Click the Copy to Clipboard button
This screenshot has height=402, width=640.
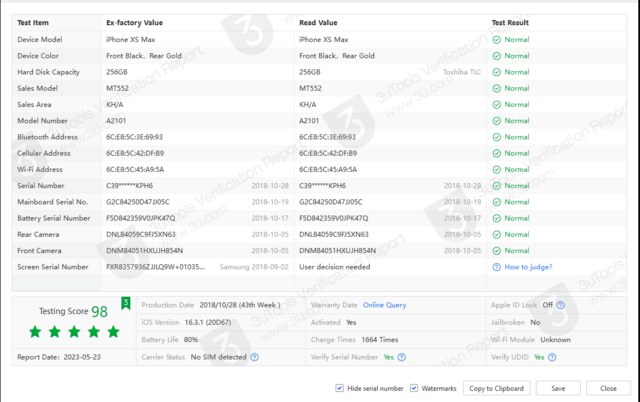[496, 388]
